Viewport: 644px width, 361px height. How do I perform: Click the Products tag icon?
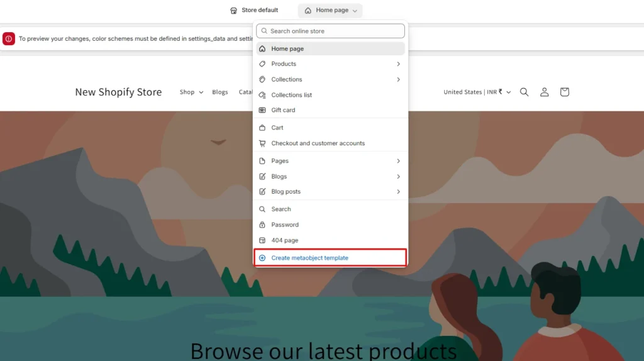click(x=262, y=64)
